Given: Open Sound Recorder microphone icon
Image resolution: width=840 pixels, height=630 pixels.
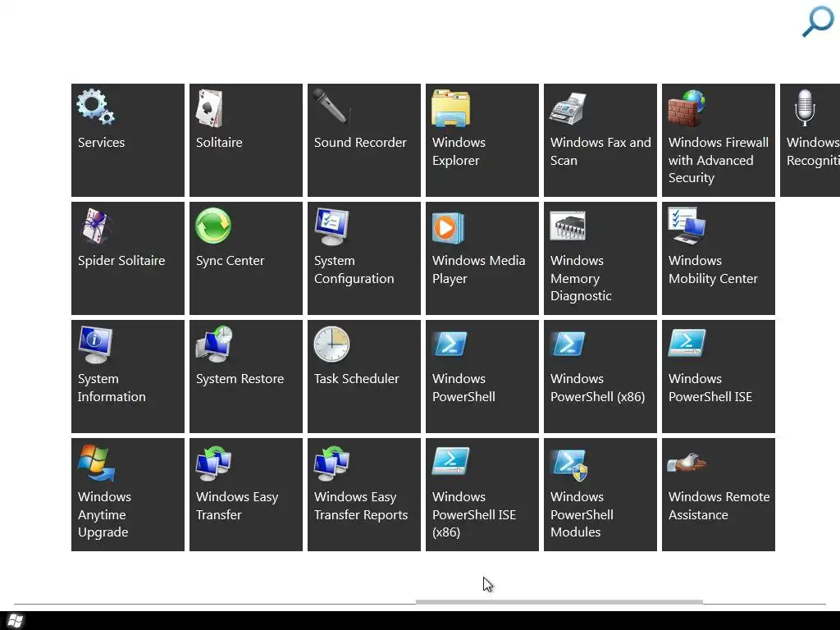Looking at the screenshot, I should pos(332,107).
